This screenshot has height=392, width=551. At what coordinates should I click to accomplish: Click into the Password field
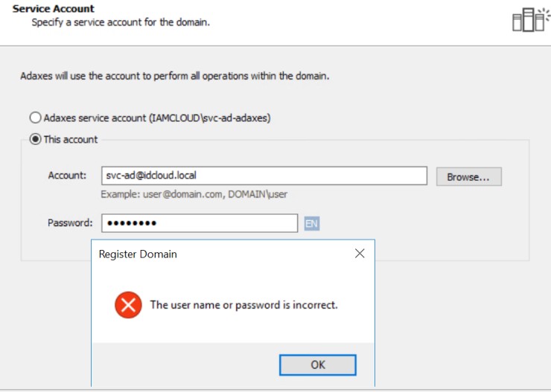200,223
